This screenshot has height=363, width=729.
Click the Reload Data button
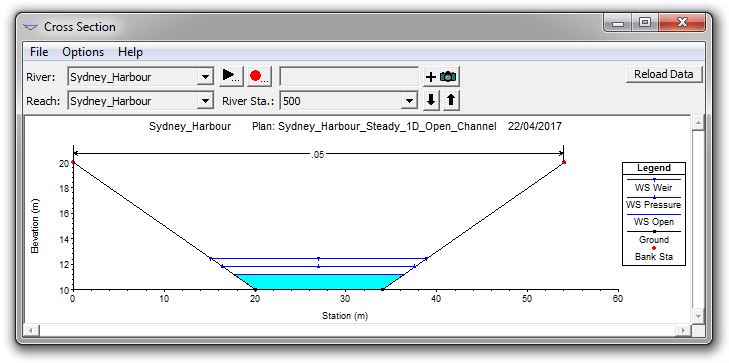coord(663,74)
